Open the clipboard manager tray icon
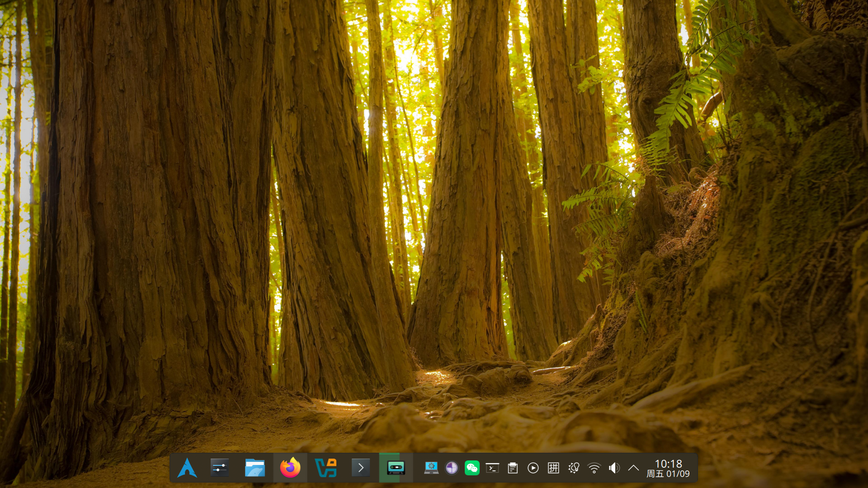Viewport: 868px width, 488px height. (513, 468)
